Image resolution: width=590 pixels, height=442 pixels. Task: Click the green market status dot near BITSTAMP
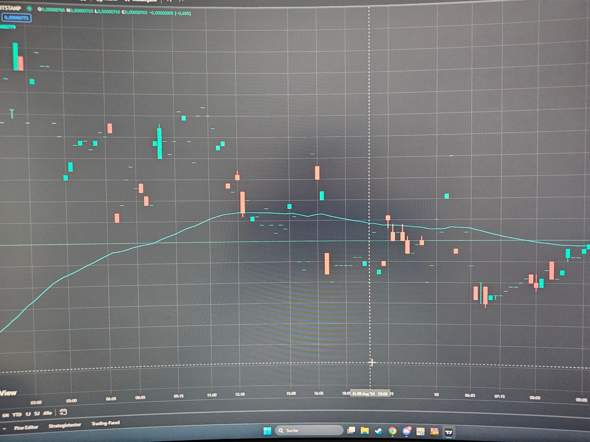29,9
